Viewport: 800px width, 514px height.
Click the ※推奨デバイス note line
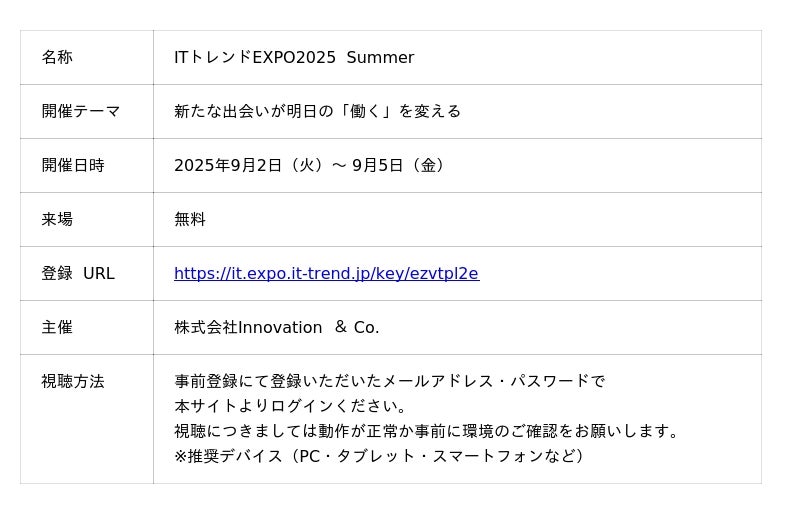coord(379,457)
